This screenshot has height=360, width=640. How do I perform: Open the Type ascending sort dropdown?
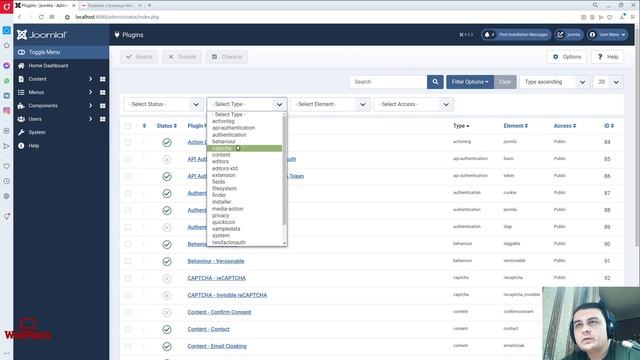click(x=555, y=82)
